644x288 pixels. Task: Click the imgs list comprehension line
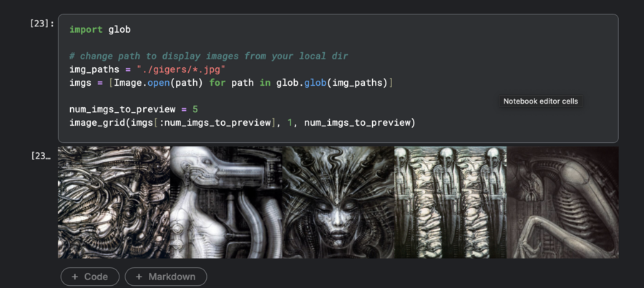(231, 83)
